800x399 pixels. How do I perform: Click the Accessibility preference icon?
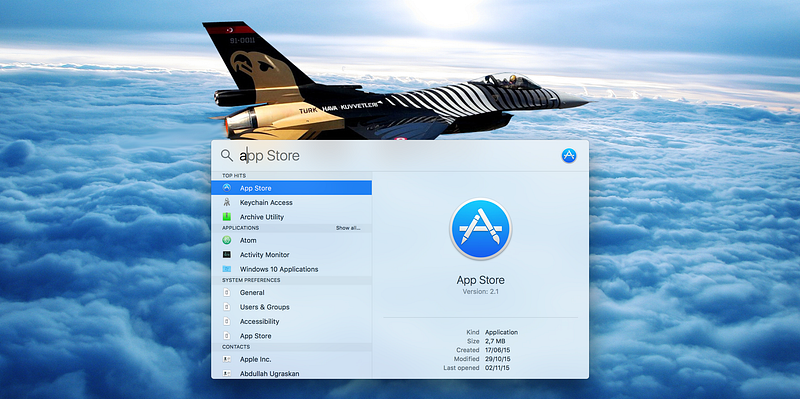227,321
